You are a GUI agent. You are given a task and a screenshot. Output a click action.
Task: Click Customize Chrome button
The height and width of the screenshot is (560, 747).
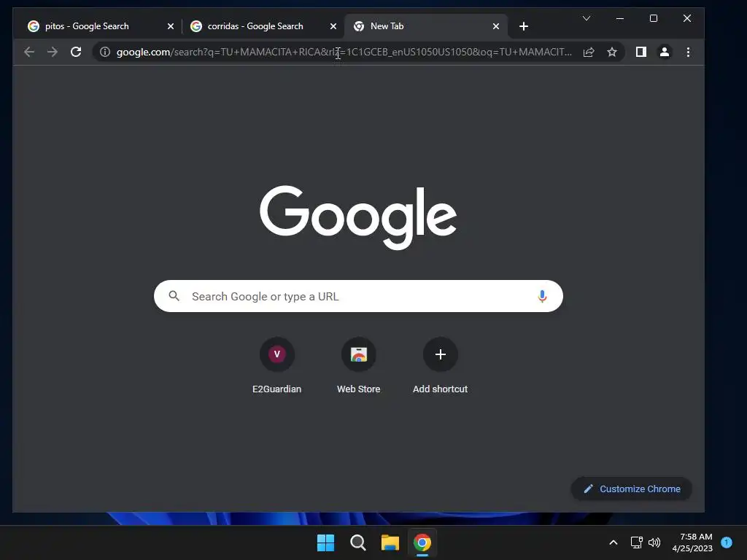[631, 489]
